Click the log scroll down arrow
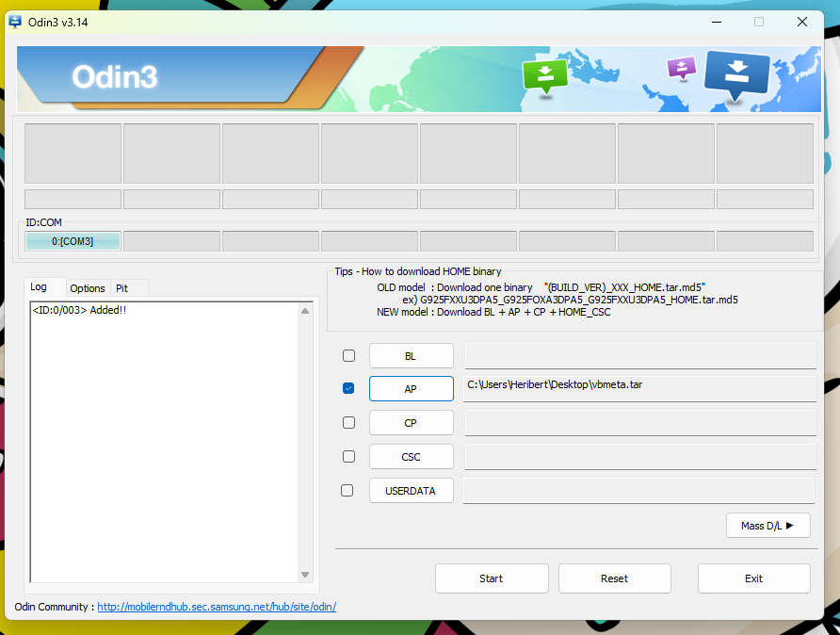This screenshot has height=635, width=840. pos(305,575)
